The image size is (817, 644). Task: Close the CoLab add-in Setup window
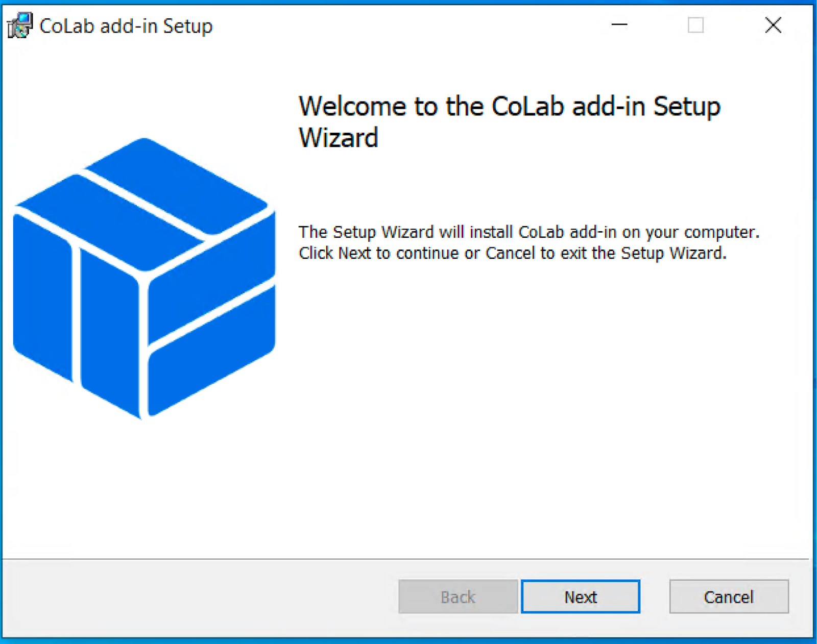click(773, 24)
